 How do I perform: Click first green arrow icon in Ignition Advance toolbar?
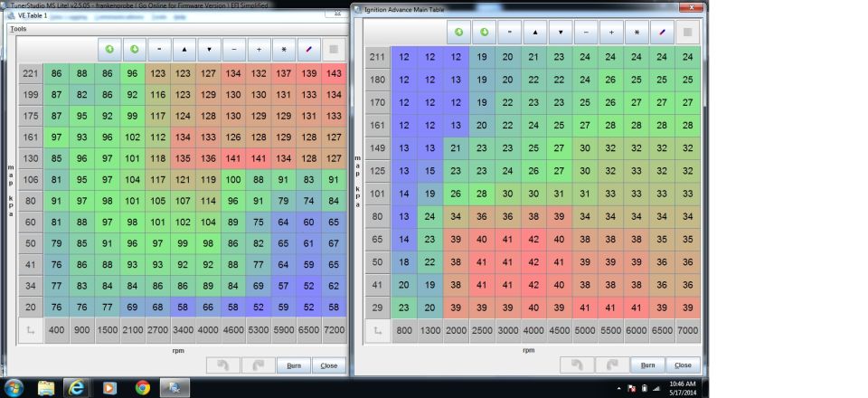(x=459, y=32)
